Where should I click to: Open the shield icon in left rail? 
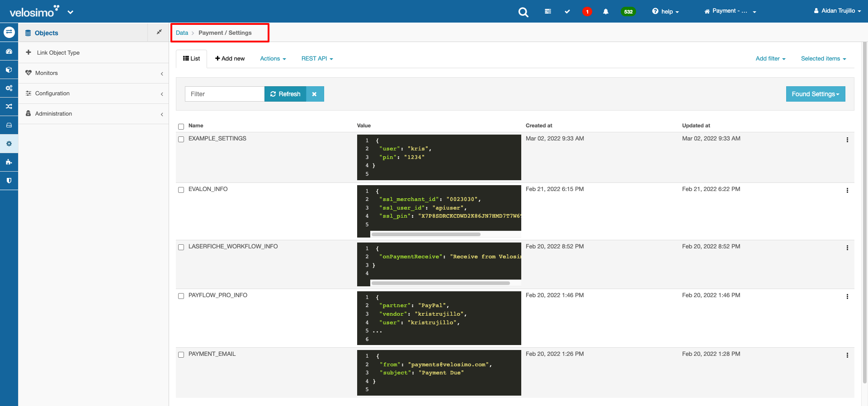click(x=9, y=181)
